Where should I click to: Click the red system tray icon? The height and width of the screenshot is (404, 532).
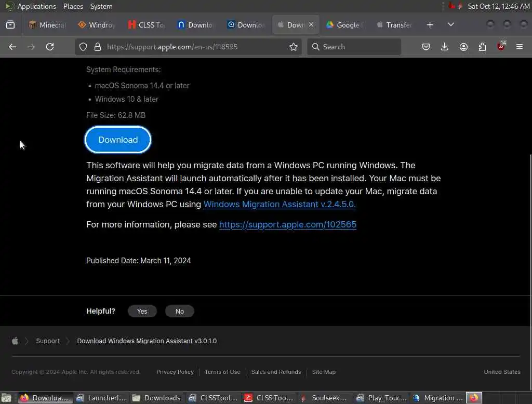pos(451,6)
